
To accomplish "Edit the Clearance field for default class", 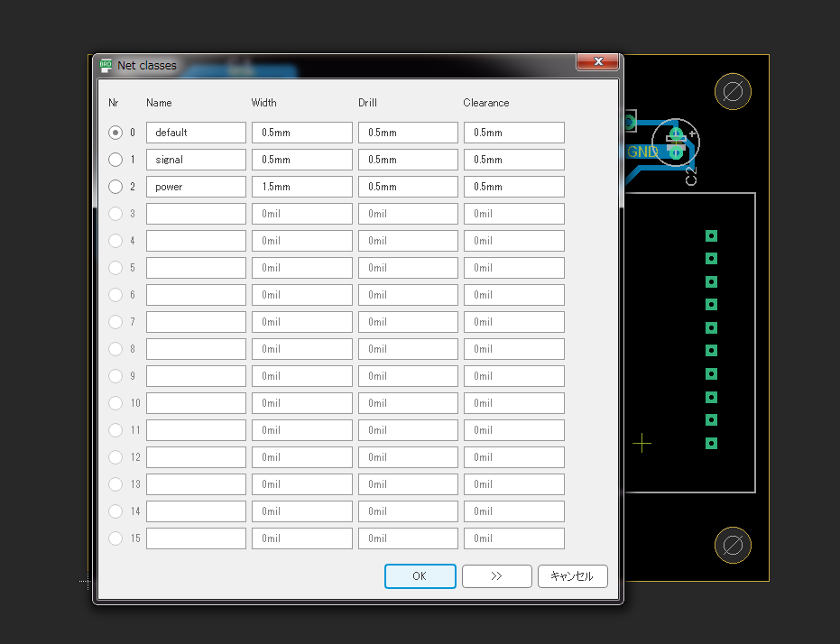I will click(514, 133).
